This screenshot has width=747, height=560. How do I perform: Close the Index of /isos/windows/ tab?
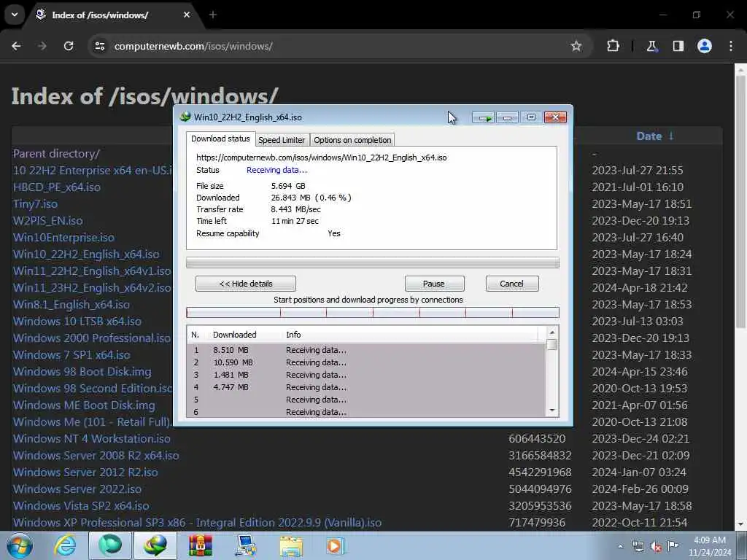187,15
